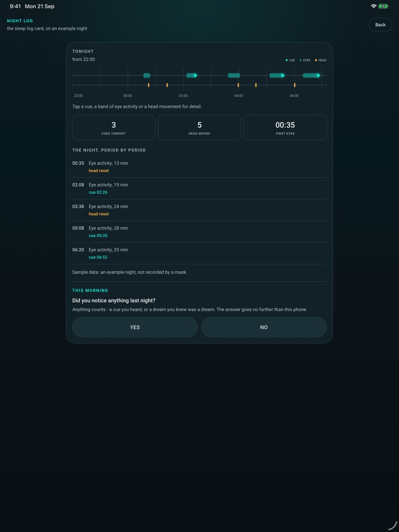Select the 03:38 eye activity, 24 min row
This screenshot has height=532, width=399.
point(199,210)
